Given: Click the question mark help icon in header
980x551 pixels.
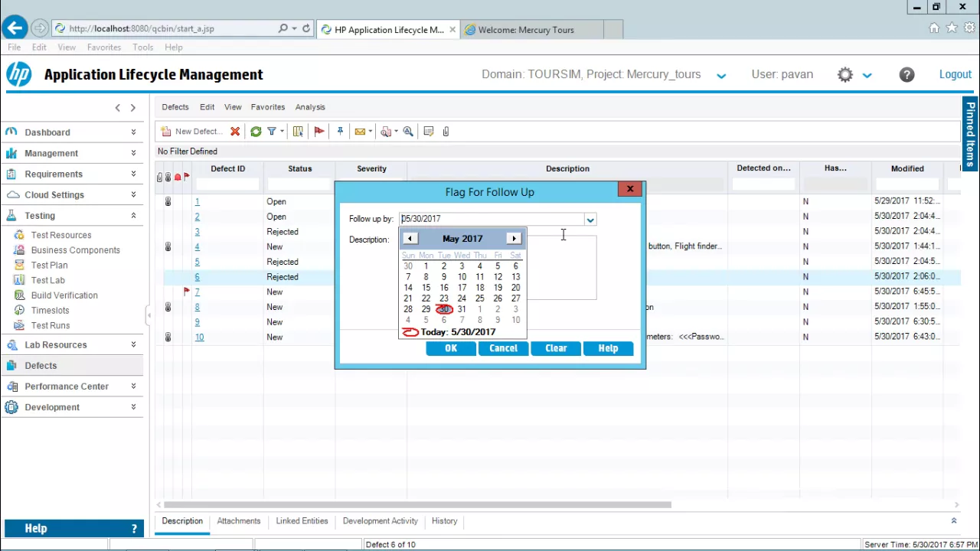Looking at the screenshot, I should click(906, 74).
